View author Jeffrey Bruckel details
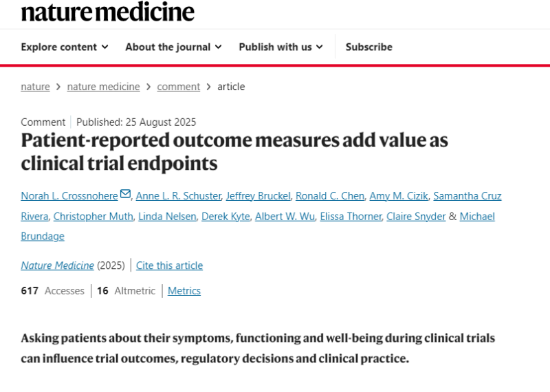 [x=258, y=196]
